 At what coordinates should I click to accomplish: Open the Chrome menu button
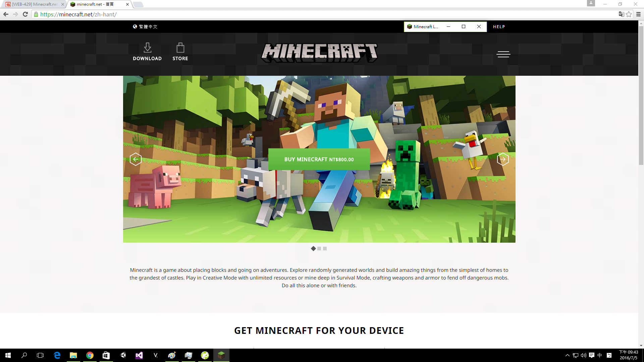[638, 14]
